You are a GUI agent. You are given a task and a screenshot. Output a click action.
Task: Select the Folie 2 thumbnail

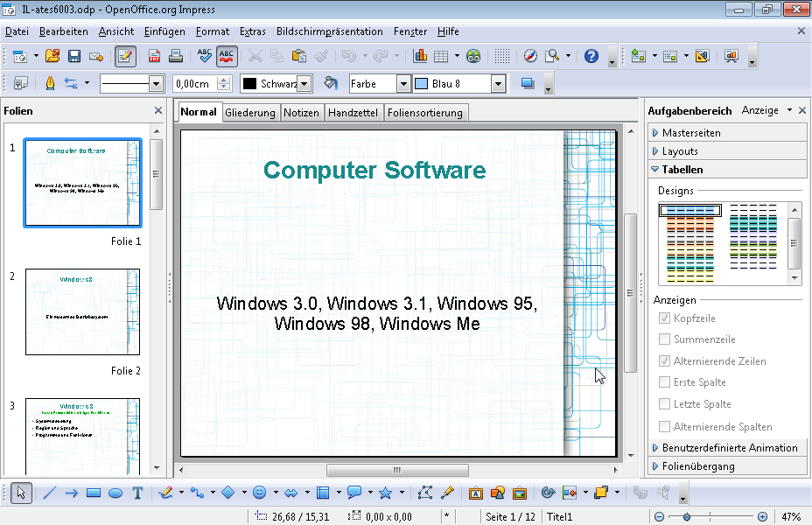82,311
